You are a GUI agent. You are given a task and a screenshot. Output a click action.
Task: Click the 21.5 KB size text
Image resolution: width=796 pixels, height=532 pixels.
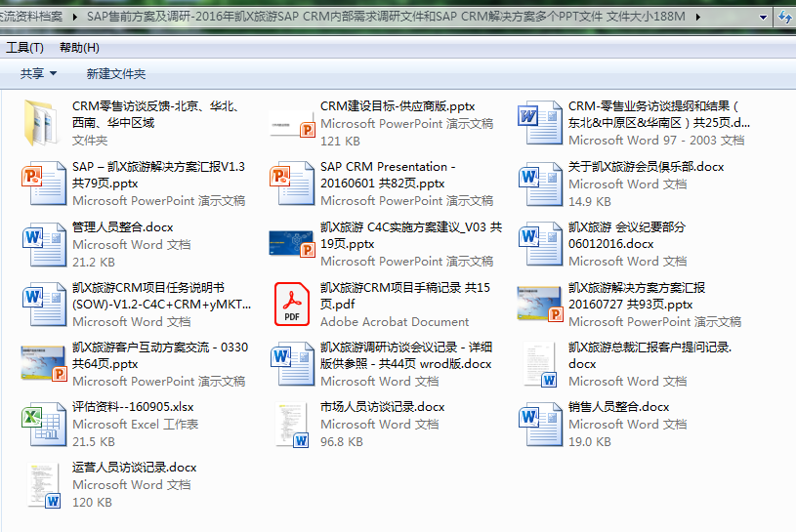tap(94, 442)
